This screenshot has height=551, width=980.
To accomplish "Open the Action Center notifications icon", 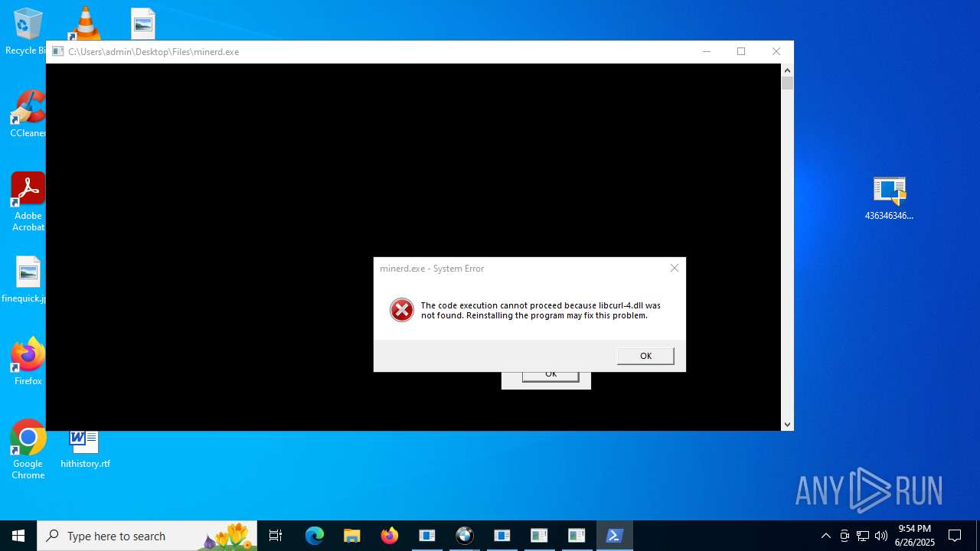I will point(955,536).
